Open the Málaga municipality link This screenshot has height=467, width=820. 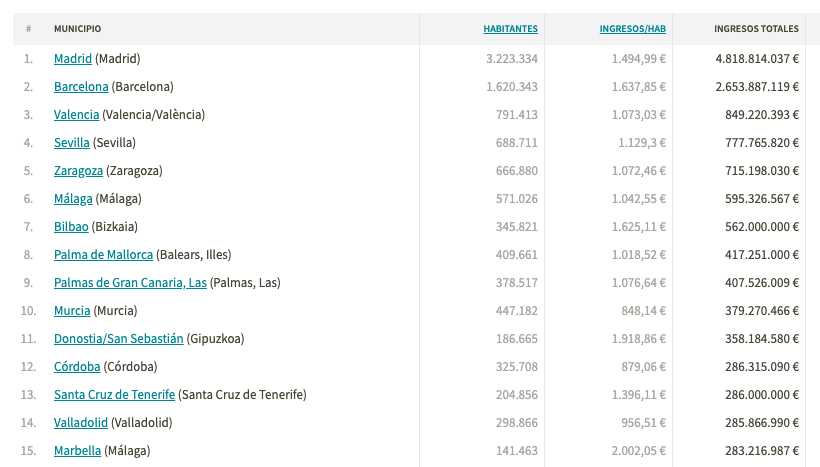73,199
